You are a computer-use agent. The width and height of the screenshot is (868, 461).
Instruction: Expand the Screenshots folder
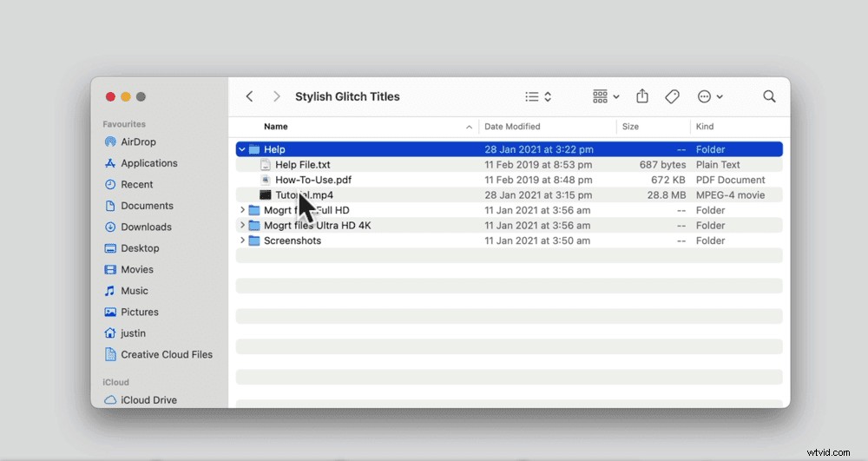(x=242, y=240)
